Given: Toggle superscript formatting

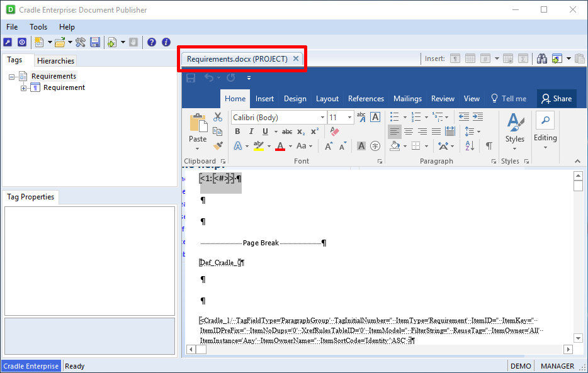Looking at the screenshot, I should (315, 131).
